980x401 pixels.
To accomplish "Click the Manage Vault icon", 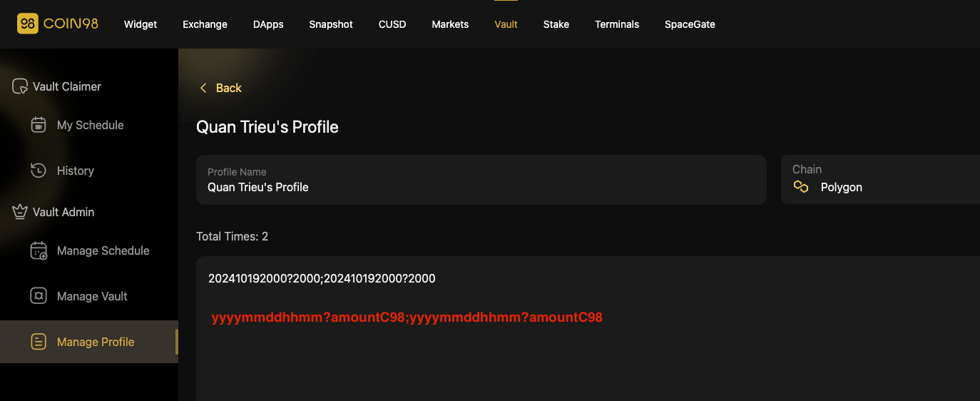I will coord(39,296).
